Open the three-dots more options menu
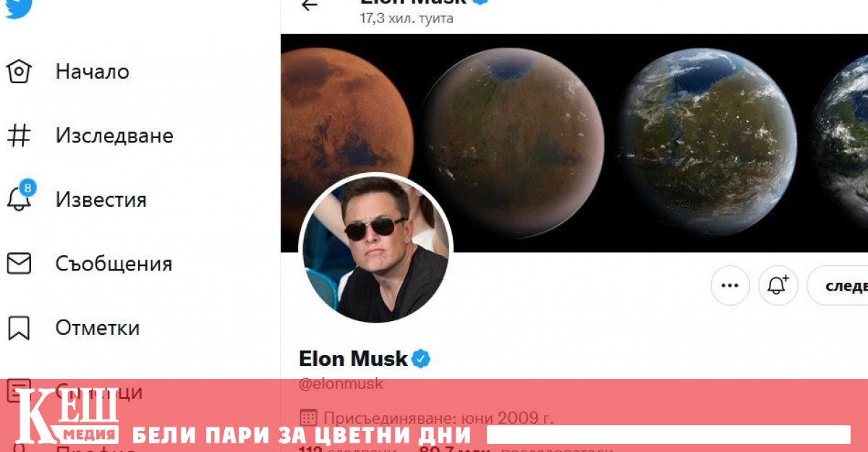 pos(730,286)
